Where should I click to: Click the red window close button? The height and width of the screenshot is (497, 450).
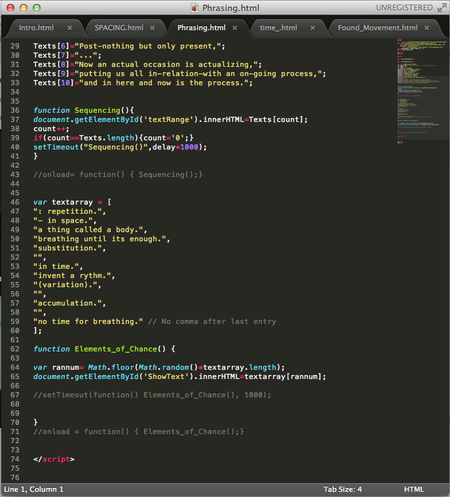click(x=10, y=8)
